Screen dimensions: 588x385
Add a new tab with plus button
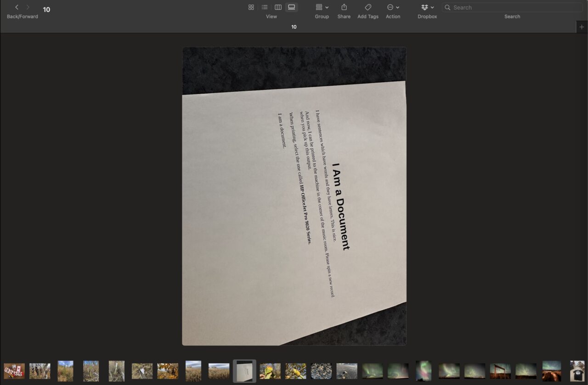point(582,27)
